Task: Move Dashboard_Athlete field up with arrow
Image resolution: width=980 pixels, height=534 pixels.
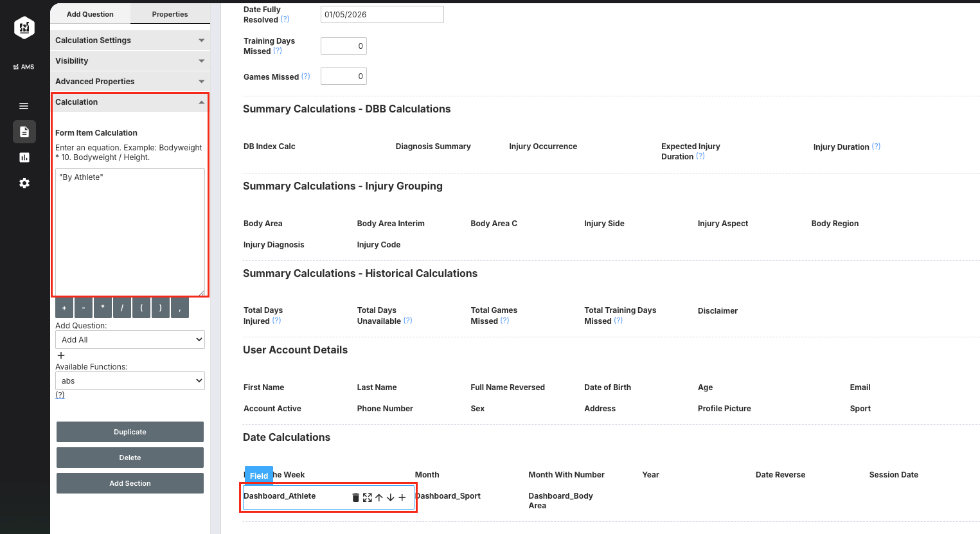Action: click(379, 497)
